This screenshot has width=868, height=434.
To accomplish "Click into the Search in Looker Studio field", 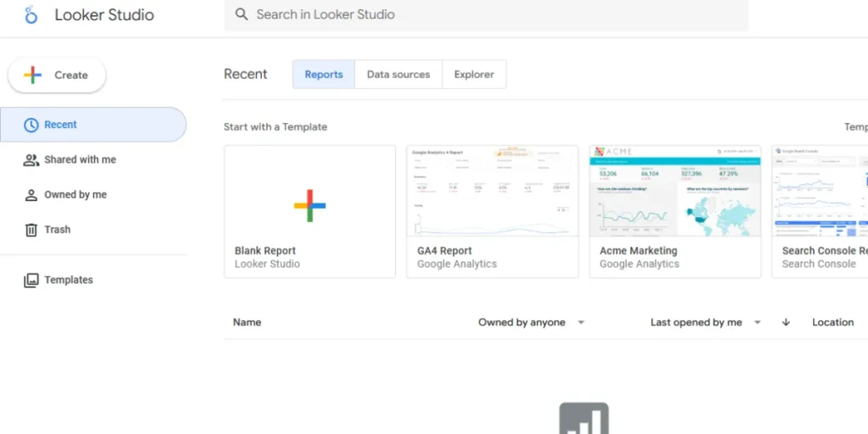I will 486,15.
